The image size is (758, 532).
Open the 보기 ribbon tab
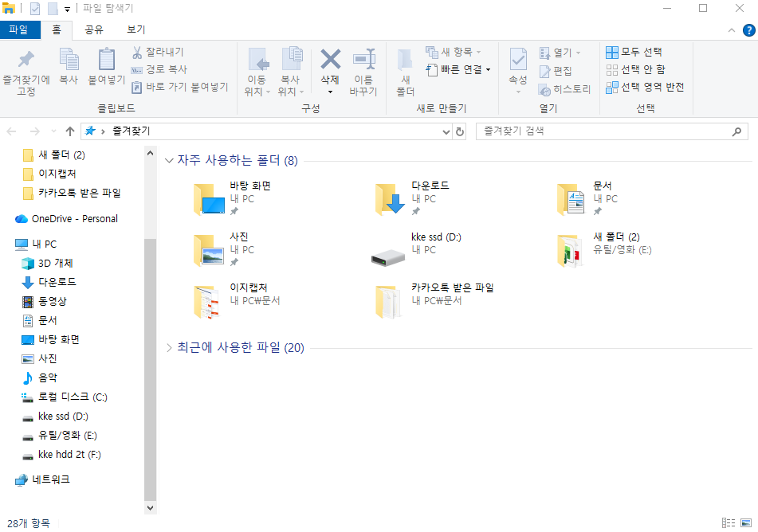pos(135,30)
